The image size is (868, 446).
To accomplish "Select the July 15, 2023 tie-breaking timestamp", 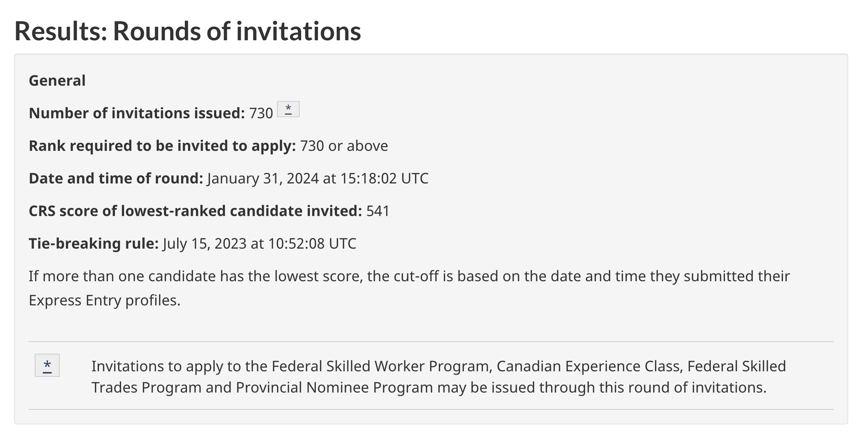I will tap(259, 244).
